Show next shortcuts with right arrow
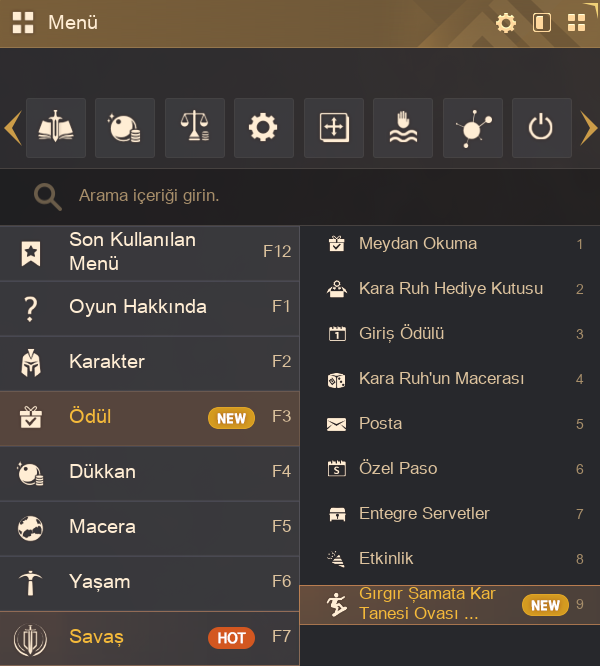The image size is (600, 666). coord(589,128)
